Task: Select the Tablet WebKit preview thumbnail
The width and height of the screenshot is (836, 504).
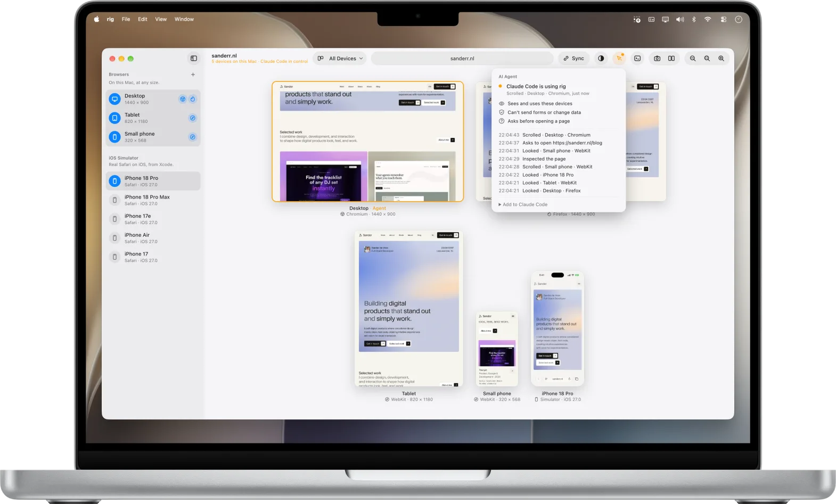Action: 409,309
